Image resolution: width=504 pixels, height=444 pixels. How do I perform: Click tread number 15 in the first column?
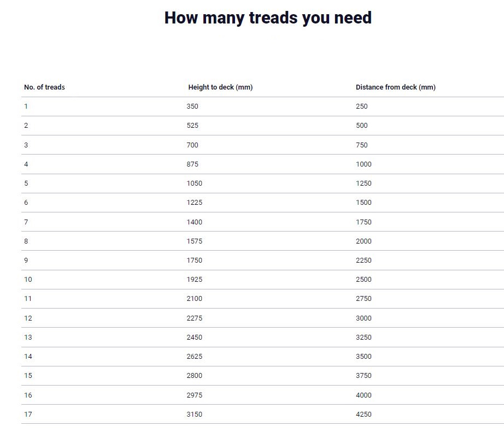[x=28, y=376]
